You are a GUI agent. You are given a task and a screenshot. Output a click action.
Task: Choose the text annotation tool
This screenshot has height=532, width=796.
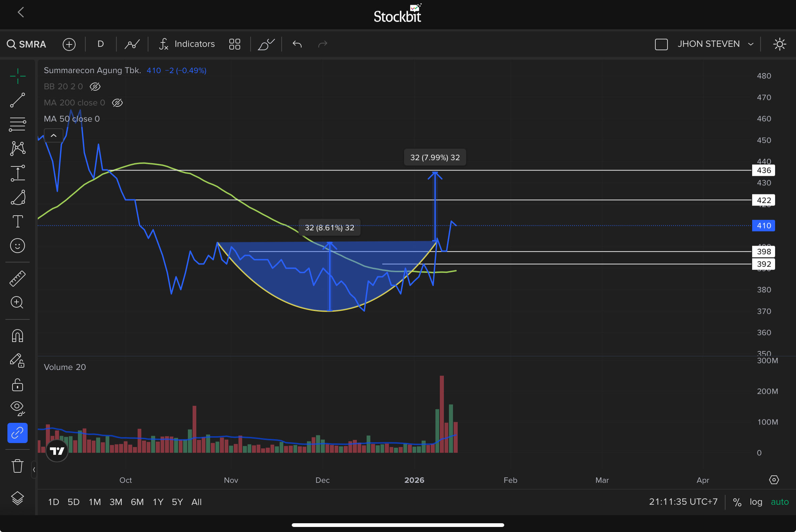(17, 222)
